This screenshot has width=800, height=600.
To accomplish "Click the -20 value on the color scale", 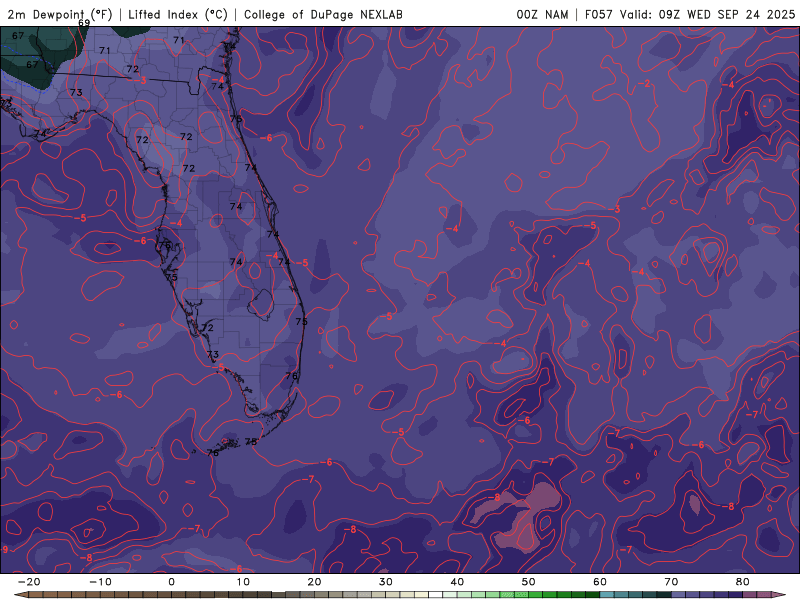I will tap(29, 582).
